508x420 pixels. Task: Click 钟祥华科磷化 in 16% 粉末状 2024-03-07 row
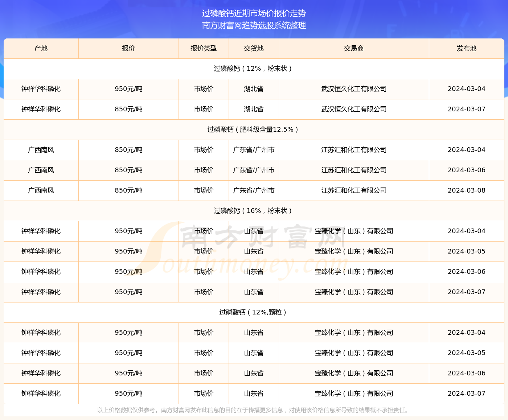pyautogui.click(x=41, y=292)
